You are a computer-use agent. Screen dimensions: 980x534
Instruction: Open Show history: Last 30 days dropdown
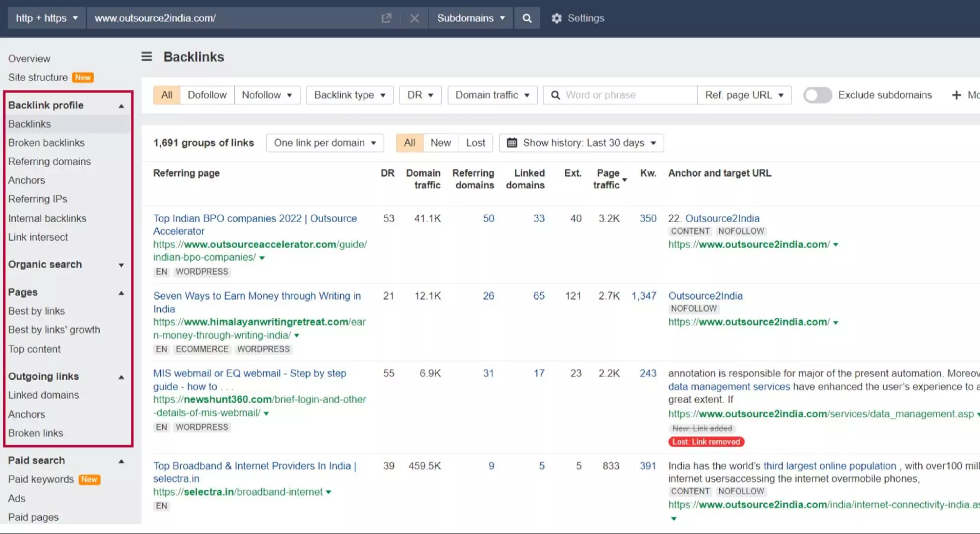point(581,143)
